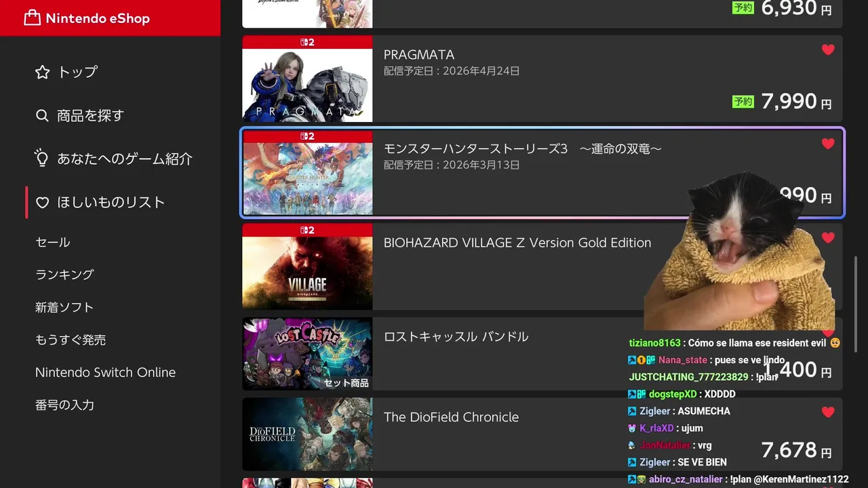The image size is (868, 488).
Task: Open the 新着ソフト section
Action: pyautogui.click(x=64, y=307)
